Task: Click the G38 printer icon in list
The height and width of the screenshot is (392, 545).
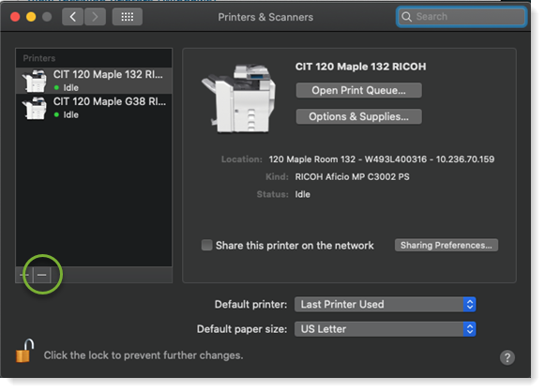Action: point(35,108)
